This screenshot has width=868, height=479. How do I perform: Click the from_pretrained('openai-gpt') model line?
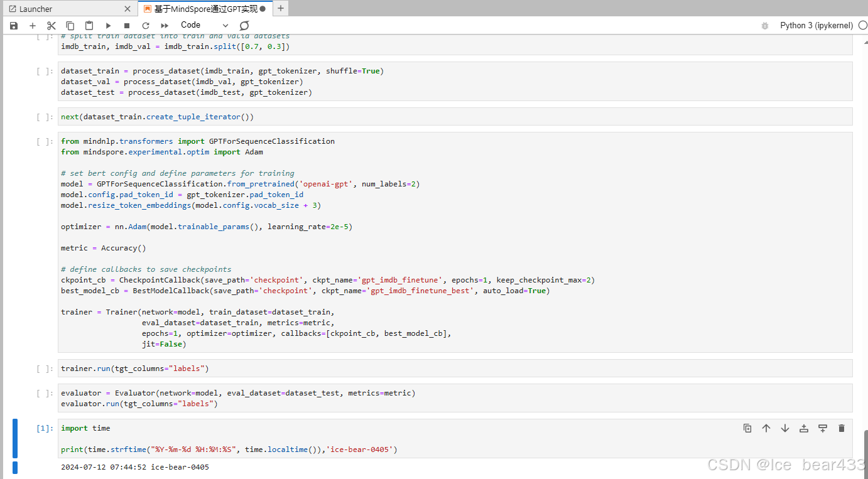(240, 184)
